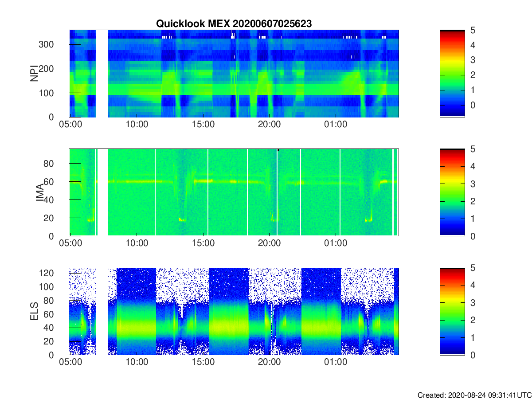Click the 10:00 tick below IMA plot

[x=137, y=244]
